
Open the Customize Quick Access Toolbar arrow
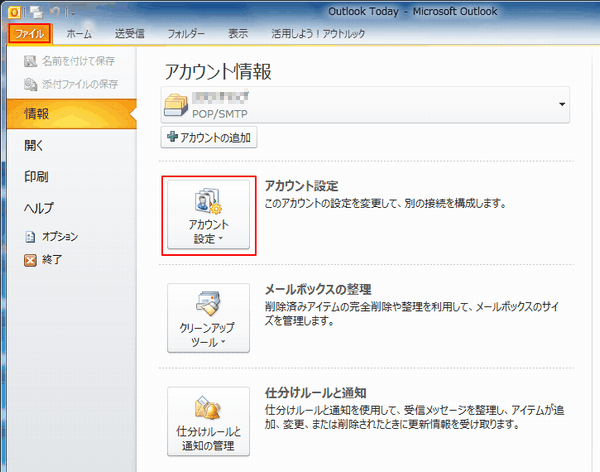tap(71, 13)
